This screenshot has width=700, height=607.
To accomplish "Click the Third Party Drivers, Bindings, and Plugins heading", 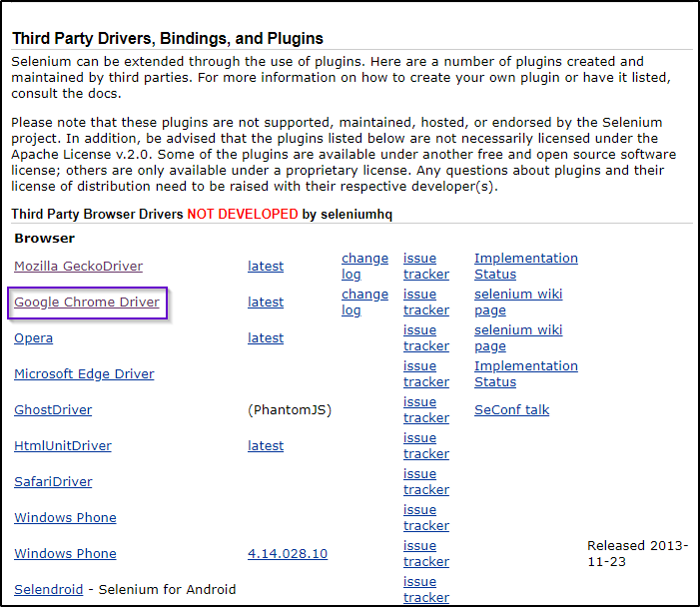I will [168, 39].
